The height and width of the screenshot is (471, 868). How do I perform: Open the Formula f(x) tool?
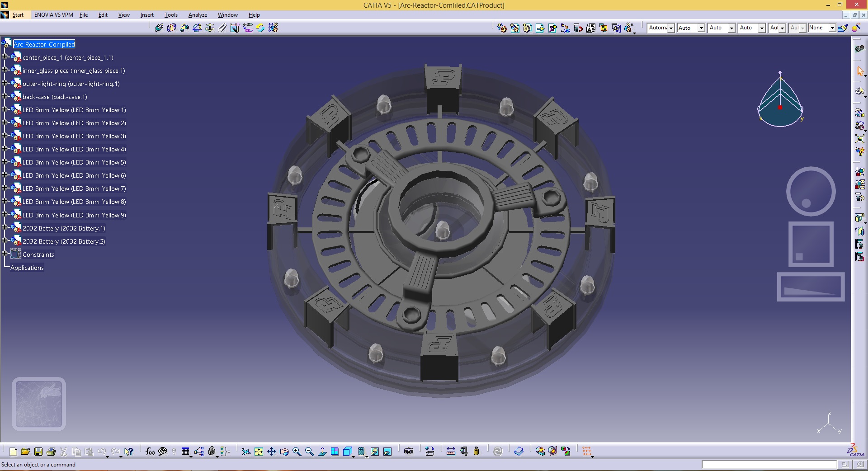click(150, 451)
